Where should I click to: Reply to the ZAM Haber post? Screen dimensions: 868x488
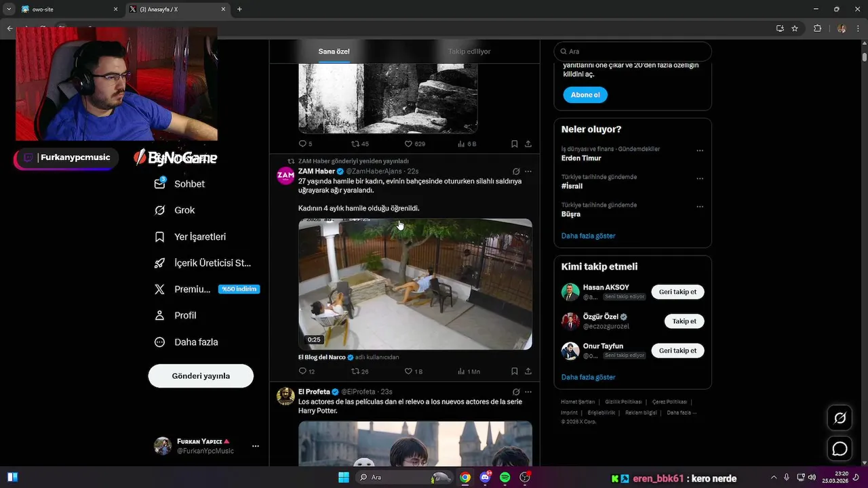307,371
